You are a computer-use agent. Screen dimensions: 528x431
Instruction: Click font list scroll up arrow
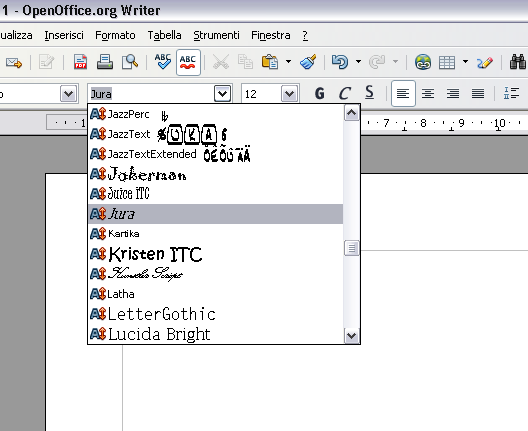click(352, 113)
